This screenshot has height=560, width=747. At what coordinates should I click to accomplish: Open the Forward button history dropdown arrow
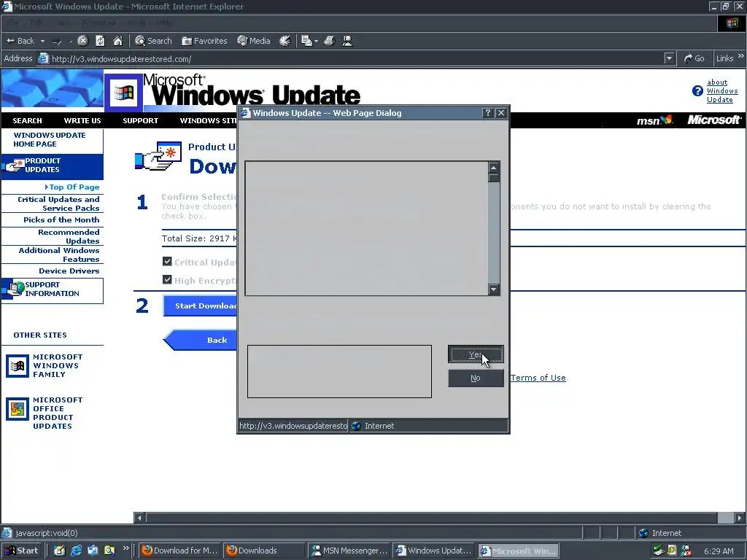[71, 42]
